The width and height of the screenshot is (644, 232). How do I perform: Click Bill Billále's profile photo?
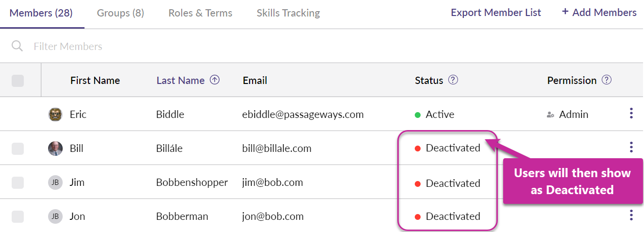click(x=55, y=148)
